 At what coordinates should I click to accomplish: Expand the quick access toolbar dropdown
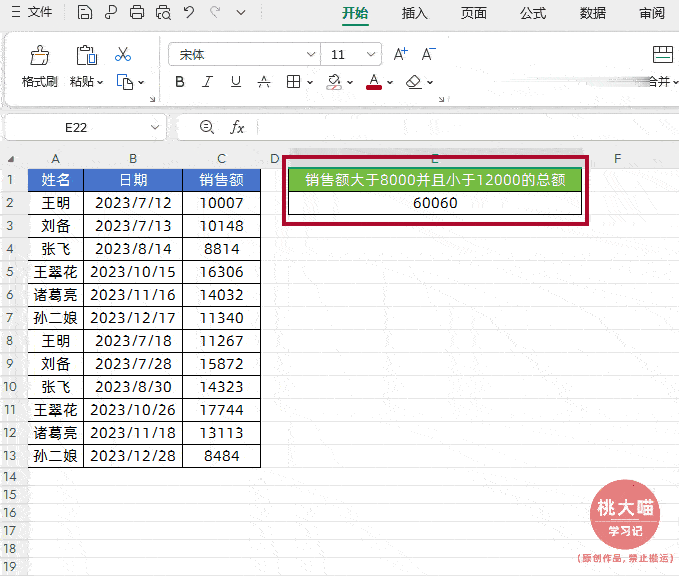pos(241,13)
